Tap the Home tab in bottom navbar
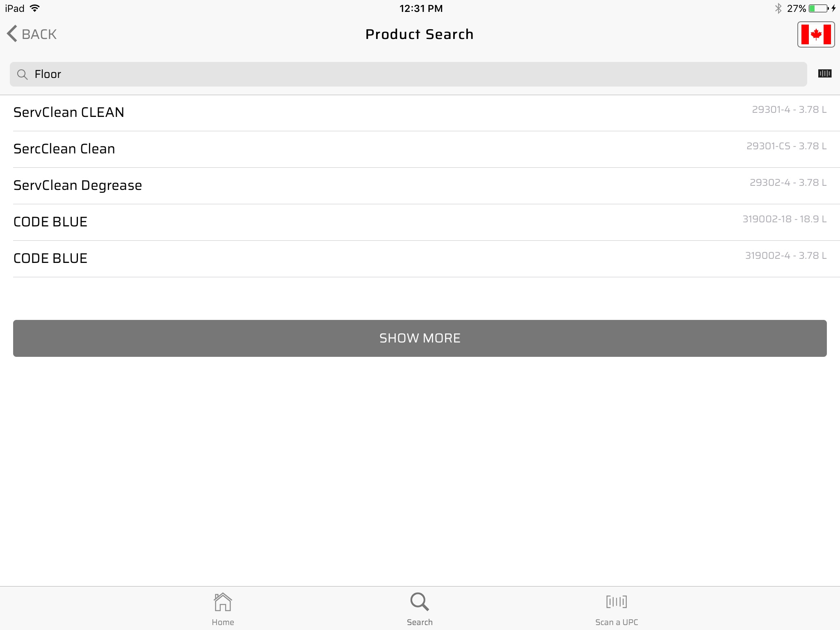 click(222, 608)
